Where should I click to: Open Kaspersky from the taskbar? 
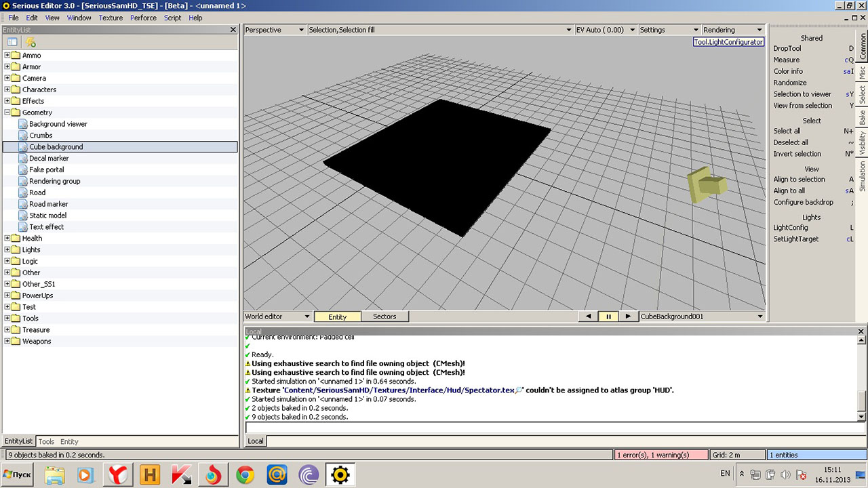point(181,475)
